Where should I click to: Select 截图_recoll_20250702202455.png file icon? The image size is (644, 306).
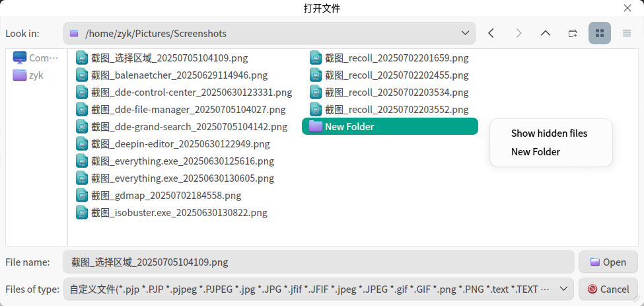[316, 75]
